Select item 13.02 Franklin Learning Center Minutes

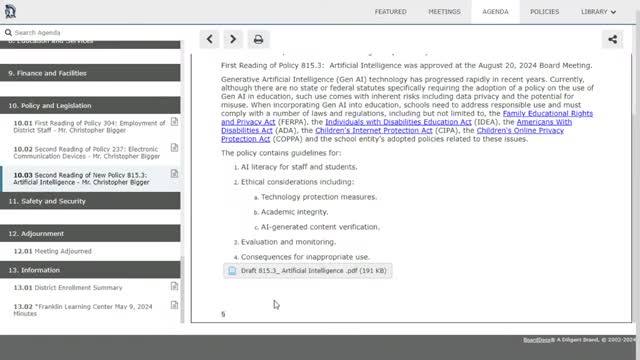(x=82, y=310)
